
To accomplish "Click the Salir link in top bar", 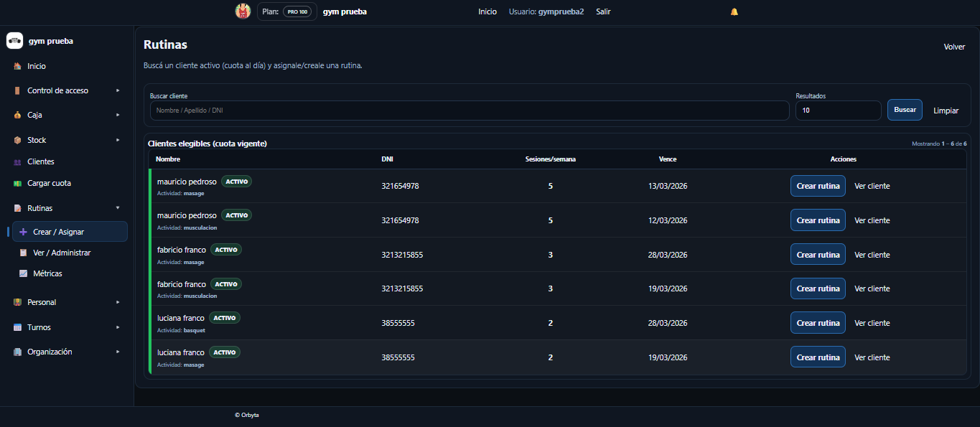I will [x=603, y=11].
